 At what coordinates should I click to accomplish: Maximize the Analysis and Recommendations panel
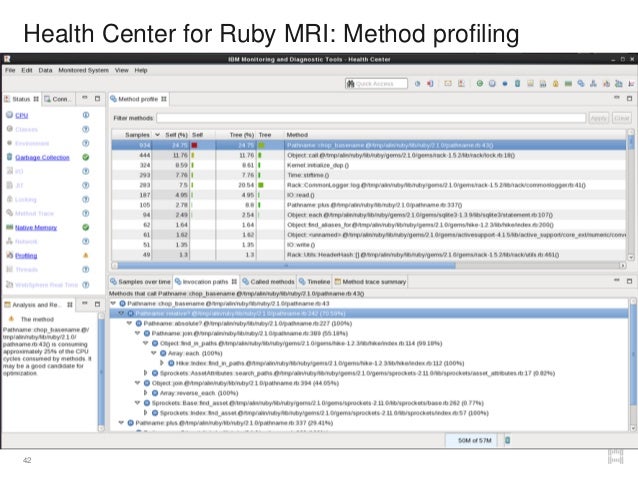[x=97, y=304]
